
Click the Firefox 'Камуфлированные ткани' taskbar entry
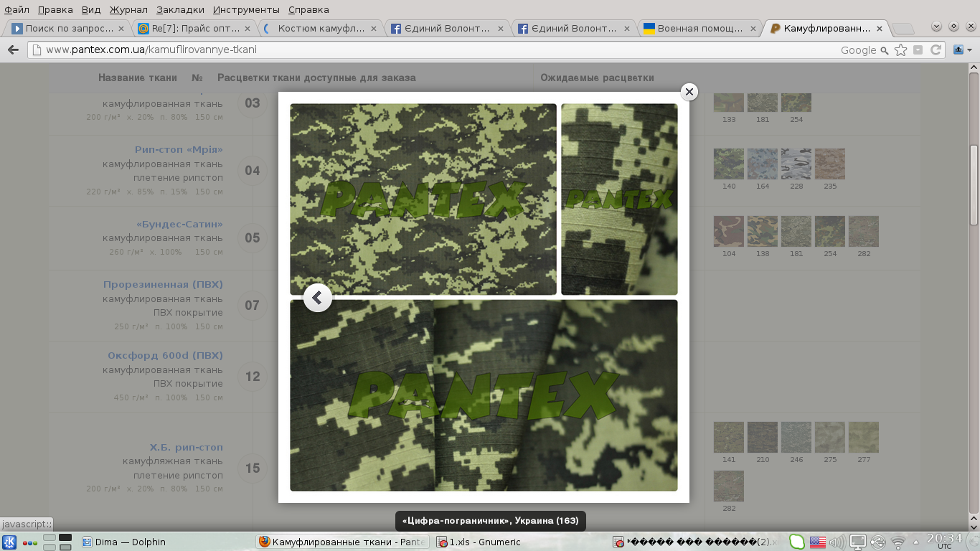point(342,542)
